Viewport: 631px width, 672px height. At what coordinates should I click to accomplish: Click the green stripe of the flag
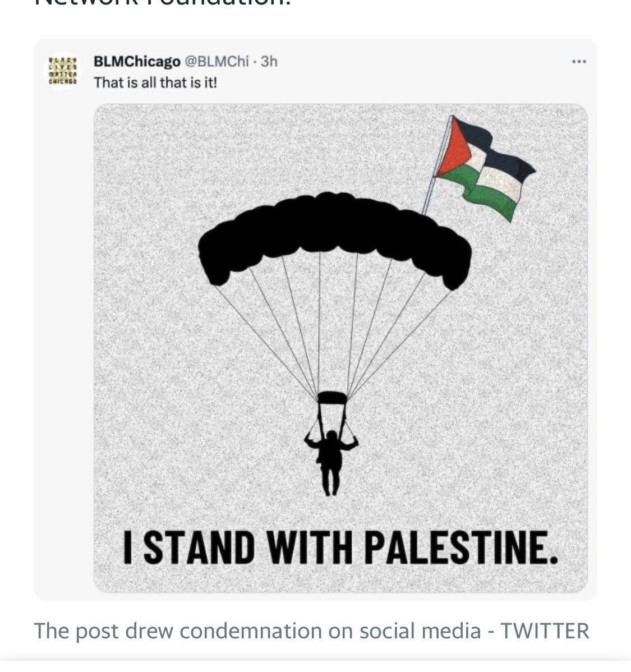point(485,193)
